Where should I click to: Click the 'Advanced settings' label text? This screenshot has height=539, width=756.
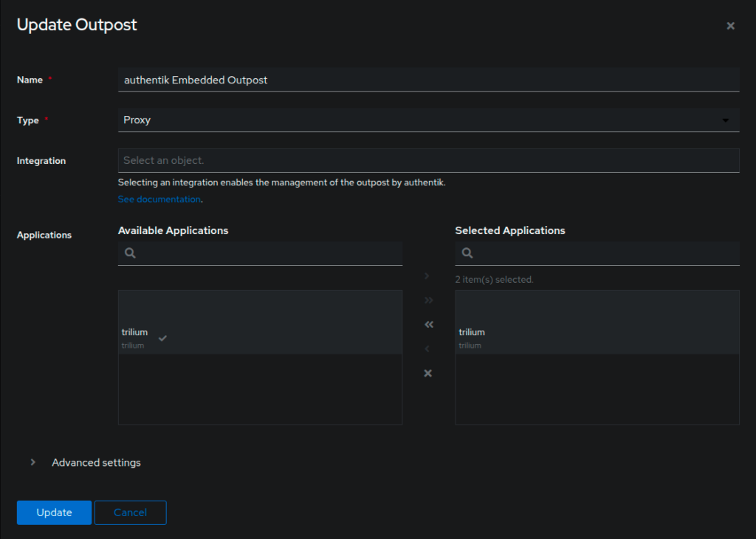97,462
